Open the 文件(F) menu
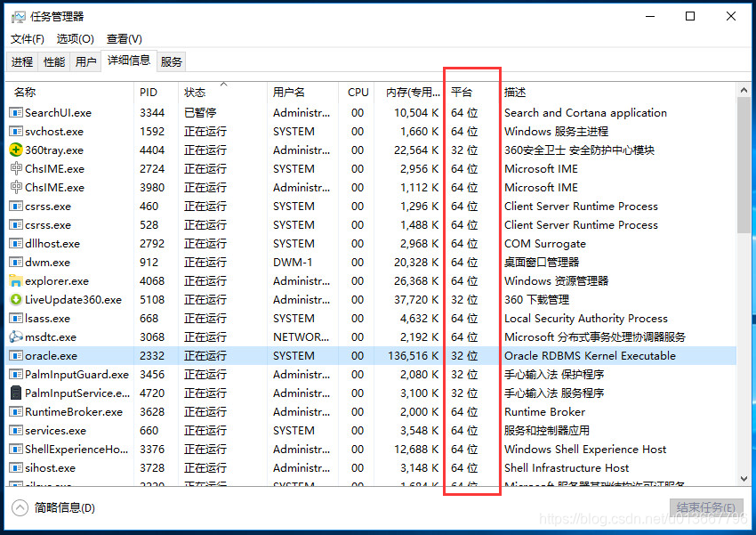Screen dimensions: 756x535 [x=27, y=39]
